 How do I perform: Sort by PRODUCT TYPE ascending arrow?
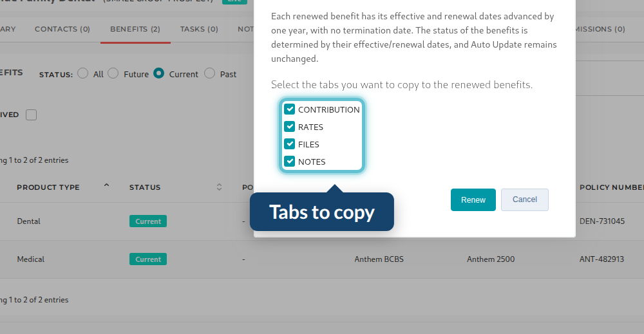pos(106,185)
